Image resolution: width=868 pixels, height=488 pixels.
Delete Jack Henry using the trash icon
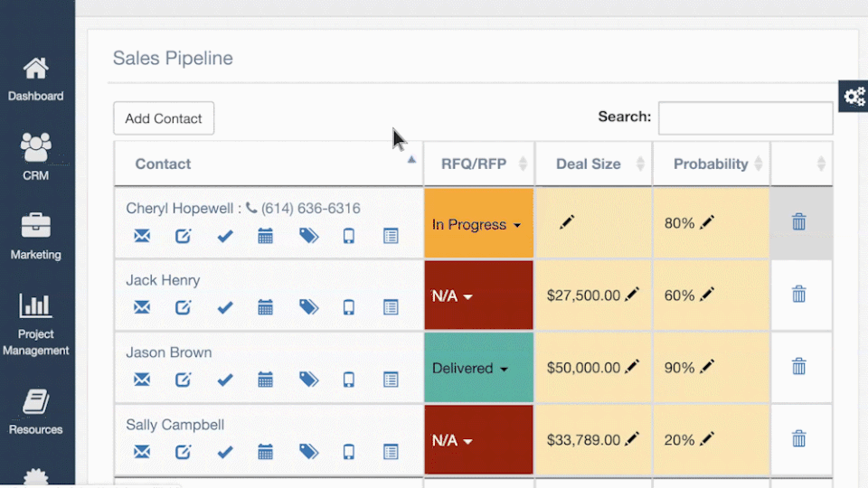pos(798,294)
